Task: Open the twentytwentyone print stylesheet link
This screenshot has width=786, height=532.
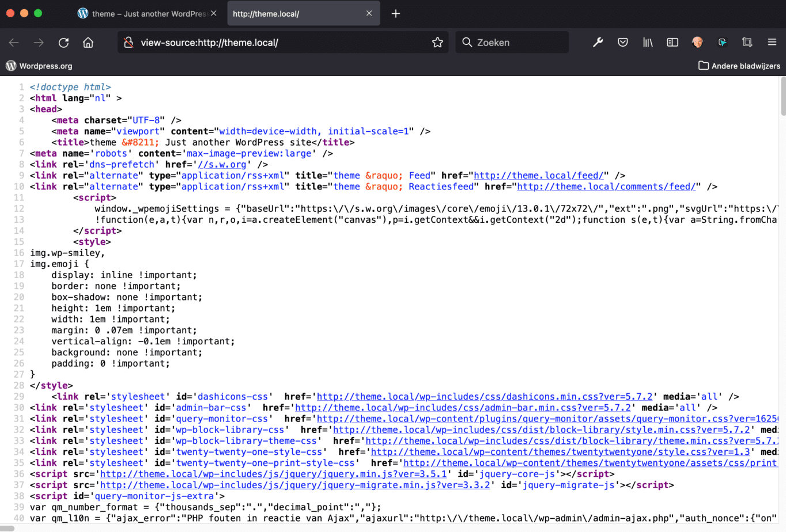Action: (591, 463)
